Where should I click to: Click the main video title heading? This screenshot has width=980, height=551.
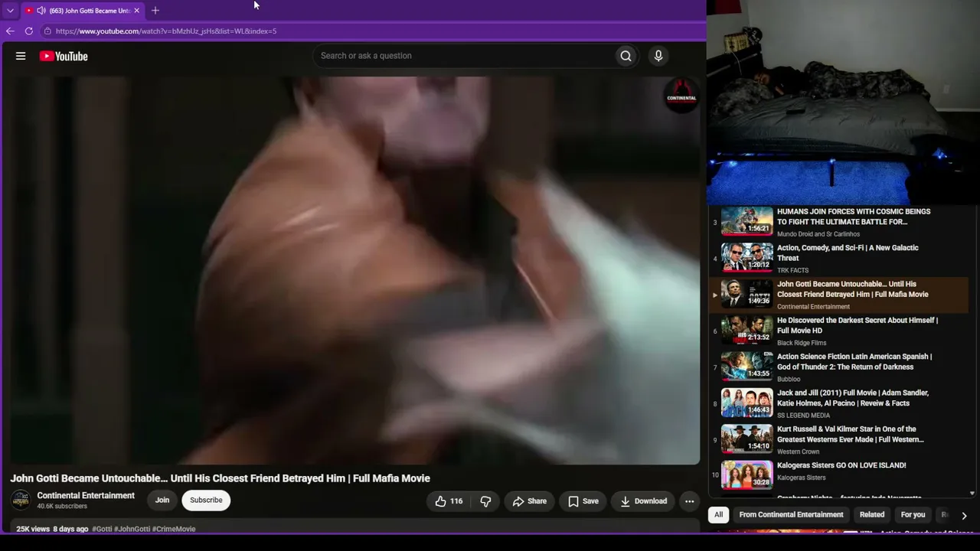(x=220, y=478)
